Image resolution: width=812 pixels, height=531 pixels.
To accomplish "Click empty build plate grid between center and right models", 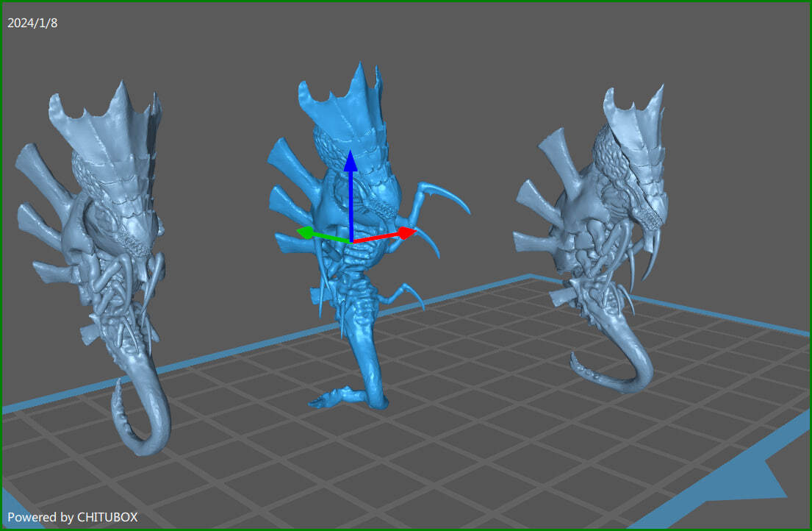I will pyautogui.click(x=481, y=352).
